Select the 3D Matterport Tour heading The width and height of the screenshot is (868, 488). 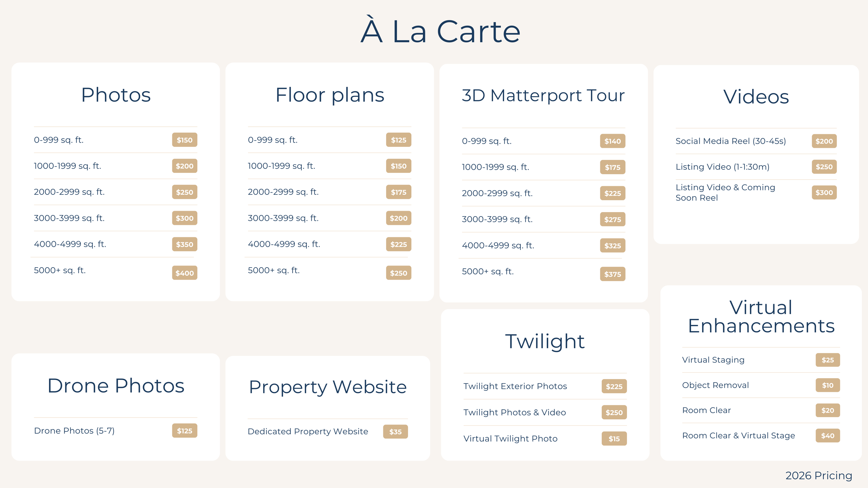(x=543, y=95)
